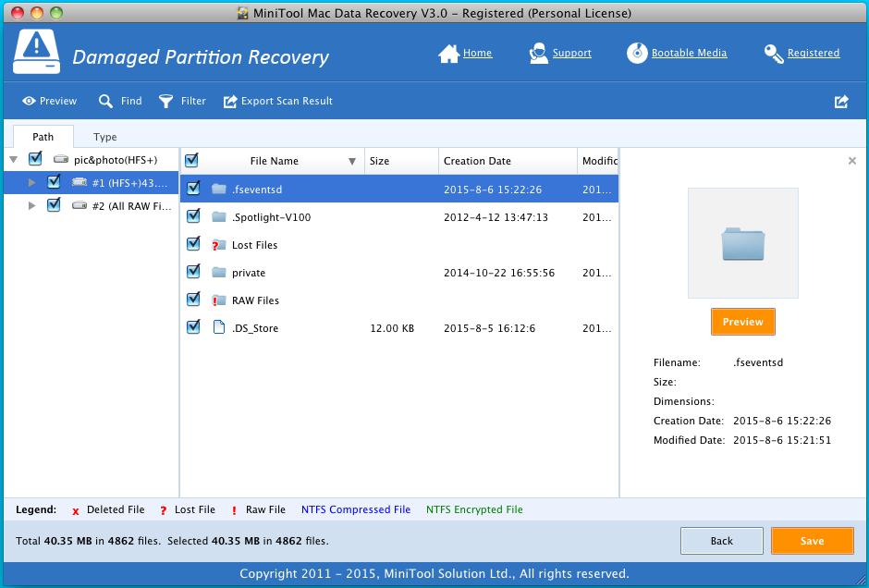Click the share icon at toolbar right

(841, 102)
